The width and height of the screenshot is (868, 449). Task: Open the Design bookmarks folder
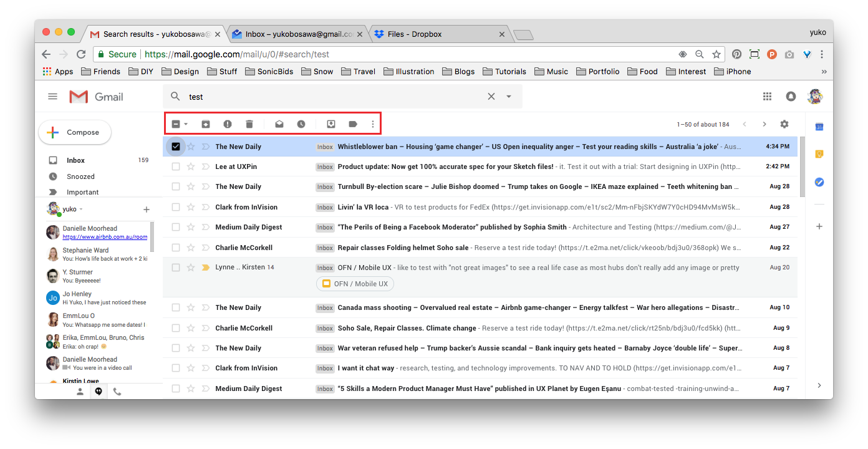tap(180, 72)
